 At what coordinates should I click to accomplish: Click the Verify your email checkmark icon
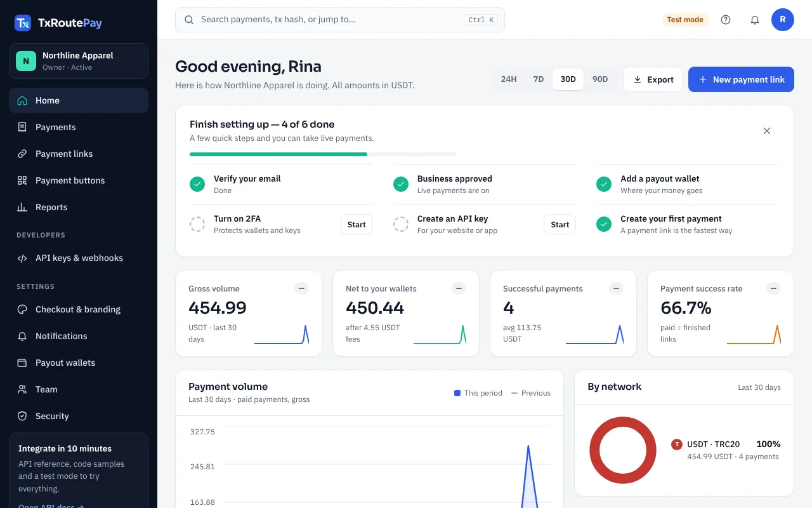coord(197,184)
